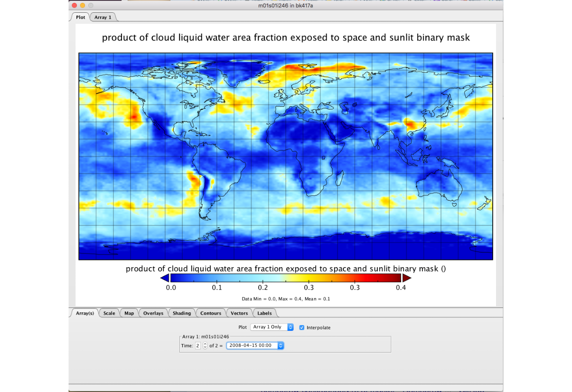Viewport: 572px width, 392px height.
Task: Switch to the Array 1 tab
Action: pyautogui.click(x=103, y=17)
